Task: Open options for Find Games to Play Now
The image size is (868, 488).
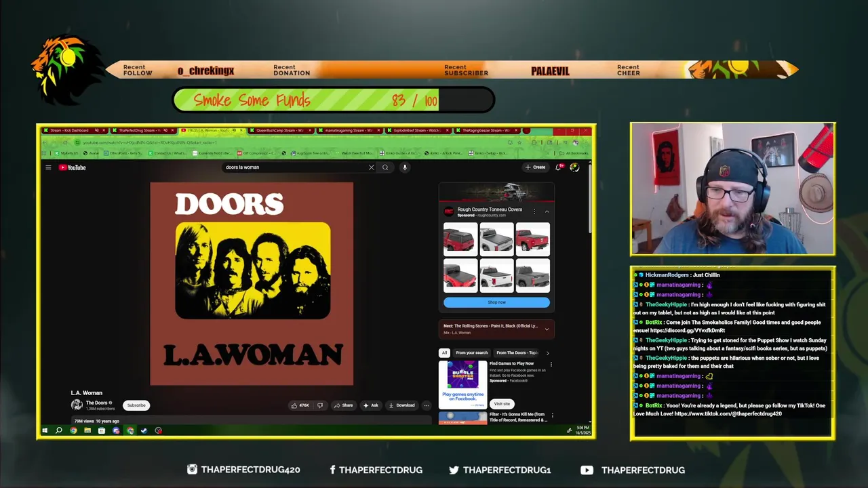Action: click(551, 364)
